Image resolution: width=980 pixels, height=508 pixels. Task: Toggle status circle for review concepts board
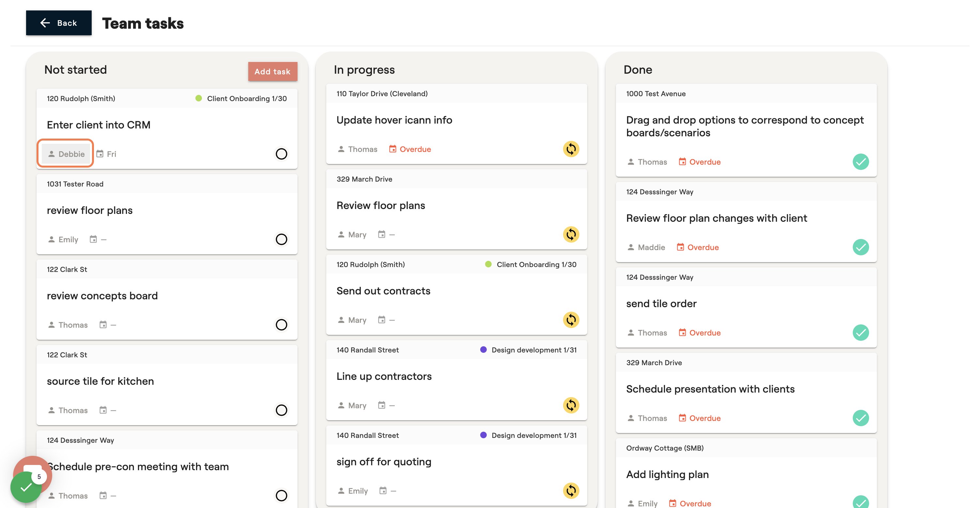point(281,325)
